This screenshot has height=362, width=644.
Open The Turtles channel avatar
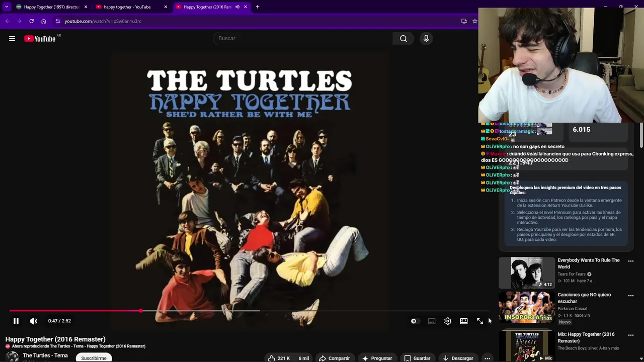pyautogui.click(x=12, y=357)
